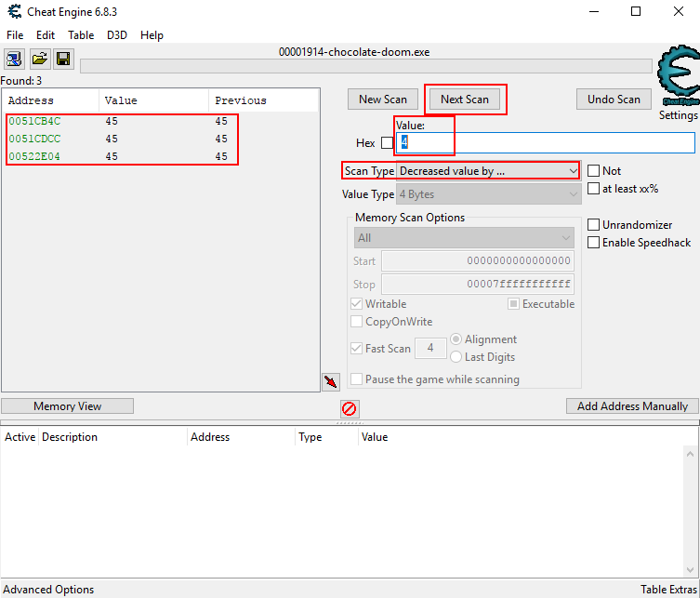Open the memory region All dropdown
The width and height of the screenshot is (700, 598).
point(463,238)
